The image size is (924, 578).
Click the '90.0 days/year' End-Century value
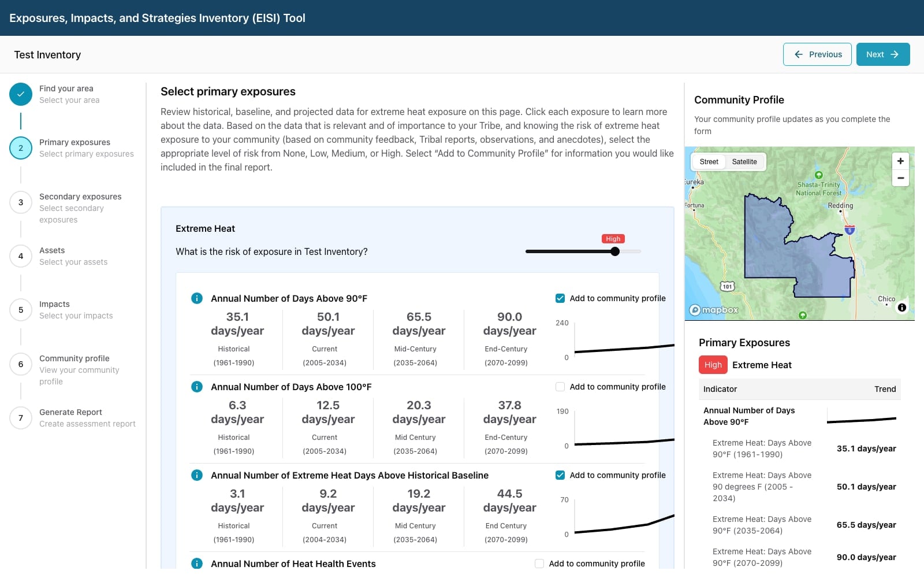pos(509,324)
